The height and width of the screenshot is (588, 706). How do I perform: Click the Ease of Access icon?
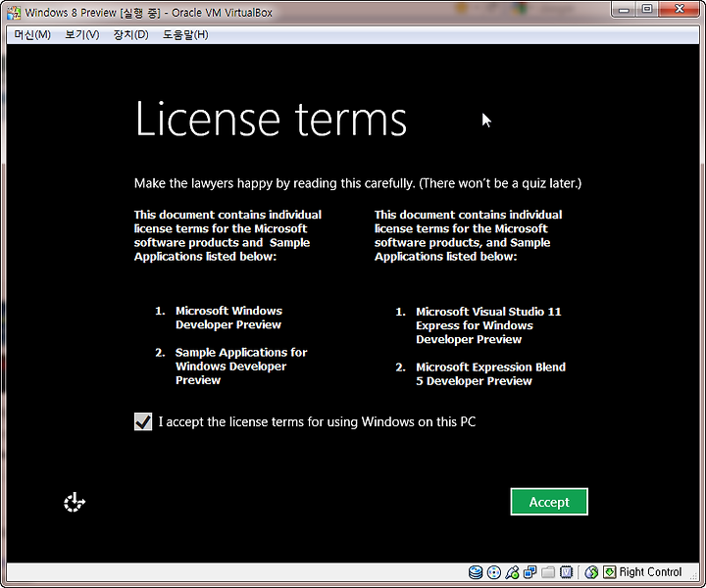(75, 502)
